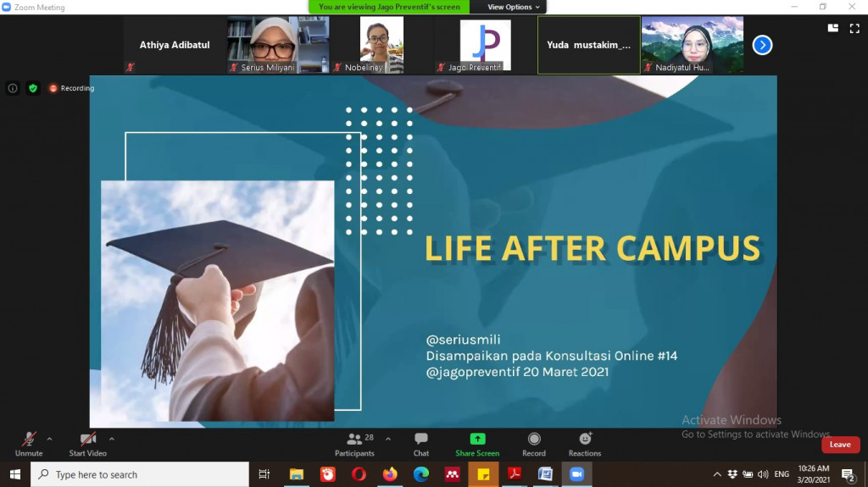Open Adobe Acrobat from the taskbar
Viewport: 868px width, 487px height.
(x=515, y=474)
